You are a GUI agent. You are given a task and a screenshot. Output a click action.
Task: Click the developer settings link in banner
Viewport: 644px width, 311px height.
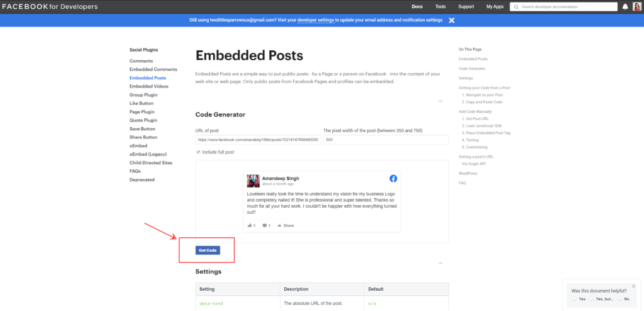coord(316,20)
